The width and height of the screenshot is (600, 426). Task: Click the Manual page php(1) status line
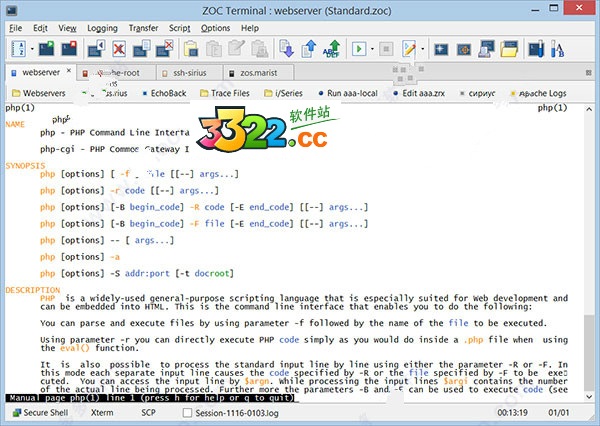point(152,398)
